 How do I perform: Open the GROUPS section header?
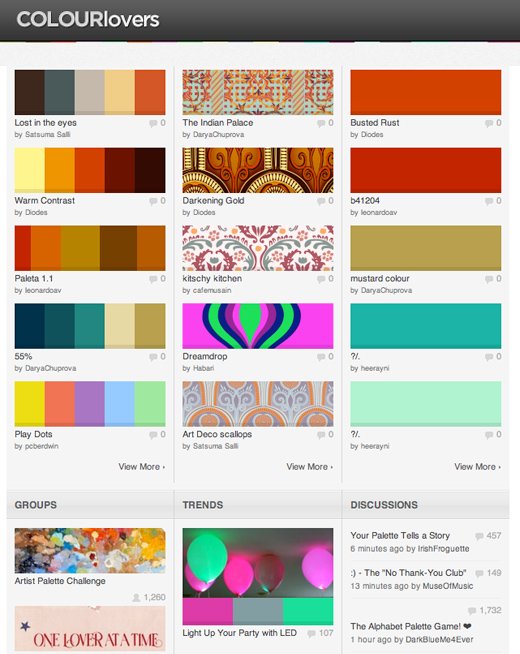coord(36,505)
